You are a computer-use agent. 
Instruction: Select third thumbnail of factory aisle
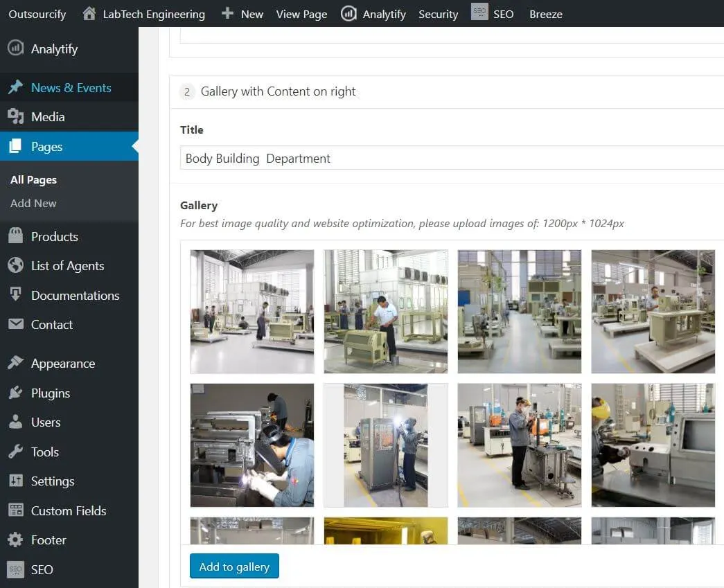click(520, 312)
